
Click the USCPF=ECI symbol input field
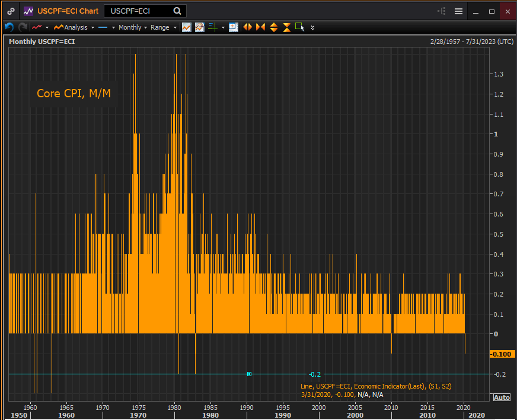[139, 11]
